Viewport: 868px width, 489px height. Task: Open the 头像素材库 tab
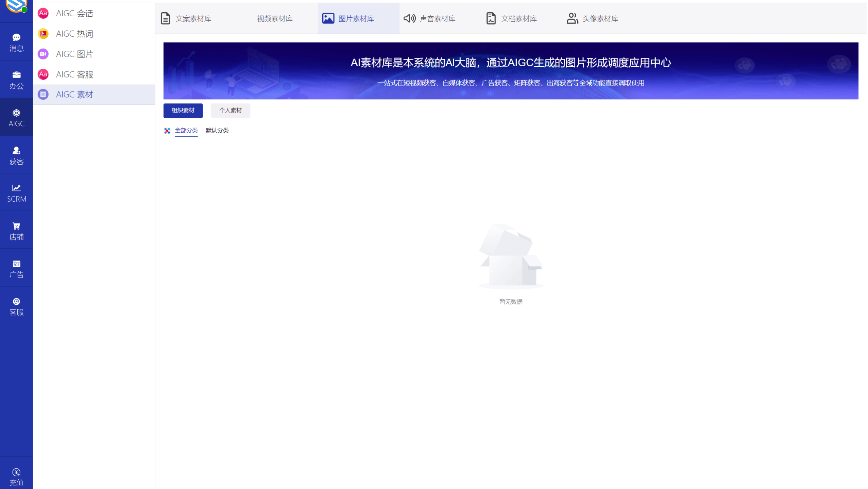coord(601,18)
